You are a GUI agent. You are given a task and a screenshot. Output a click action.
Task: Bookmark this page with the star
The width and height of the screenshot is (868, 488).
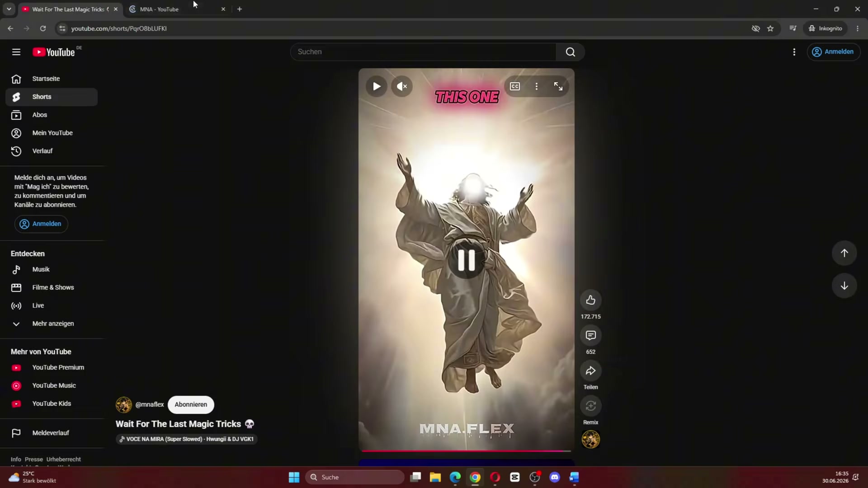(x=770, y=28)
